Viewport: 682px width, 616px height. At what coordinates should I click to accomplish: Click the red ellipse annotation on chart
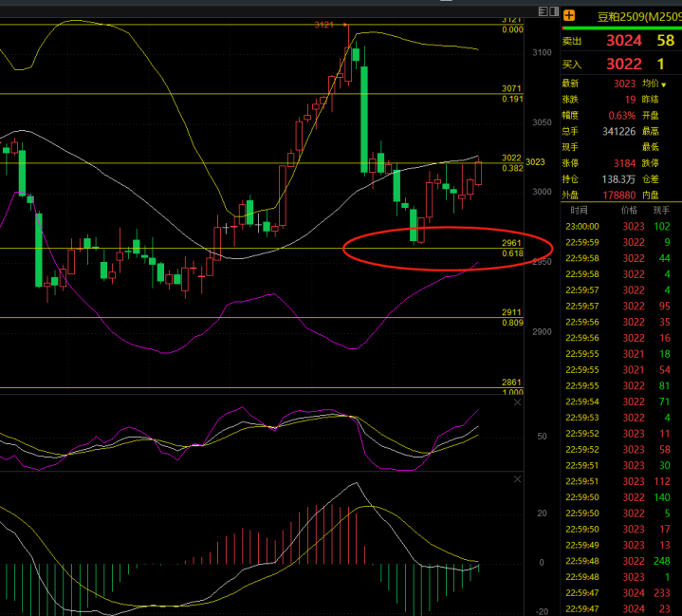(433, 229)
